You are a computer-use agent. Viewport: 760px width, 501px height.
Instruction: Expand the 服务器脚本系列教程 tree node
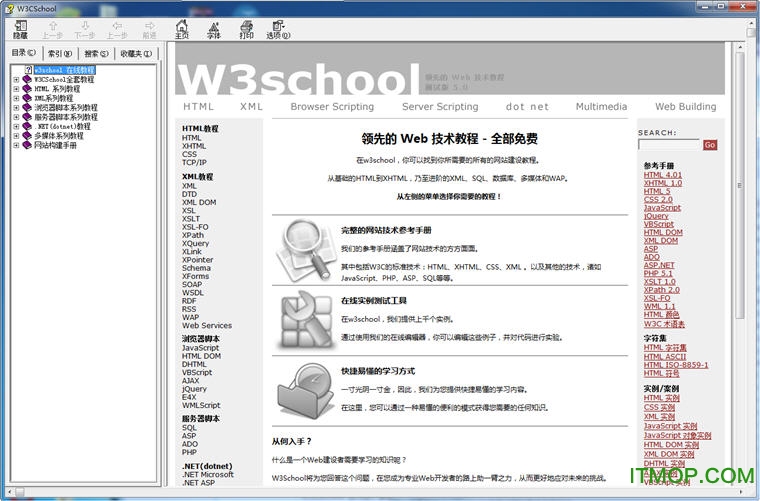[x=16, y=117]
